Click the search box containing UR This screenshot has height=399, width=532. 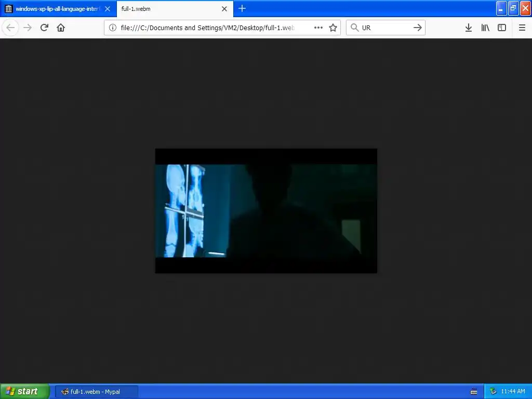[386, 28]
